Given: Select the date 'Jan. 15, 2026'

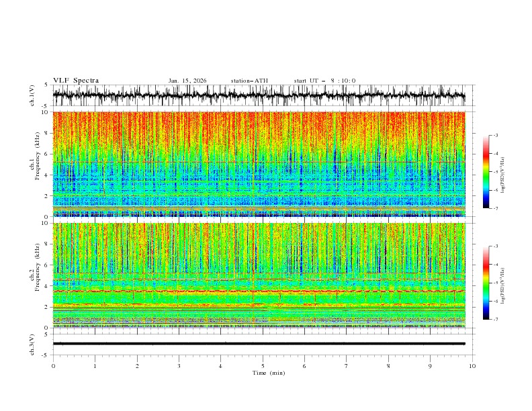Looking at the screenshot, I should pos(187,81).
